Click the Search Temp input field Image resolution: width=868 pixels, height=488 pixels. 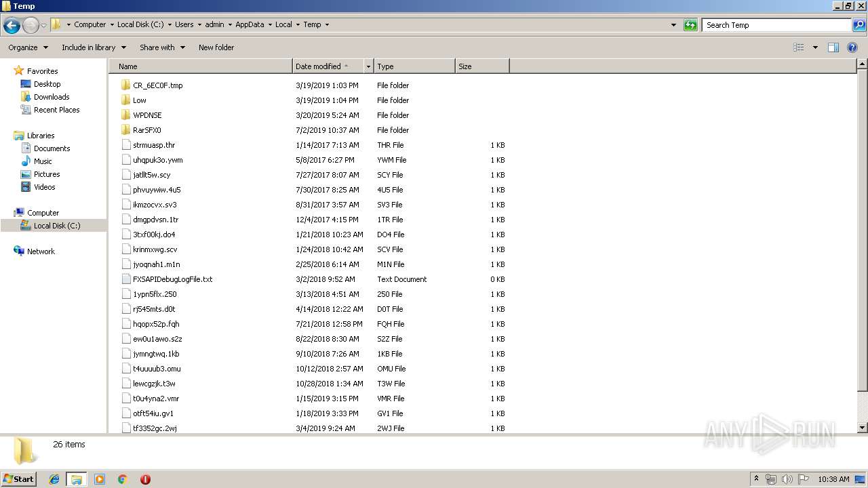[776, 25]
